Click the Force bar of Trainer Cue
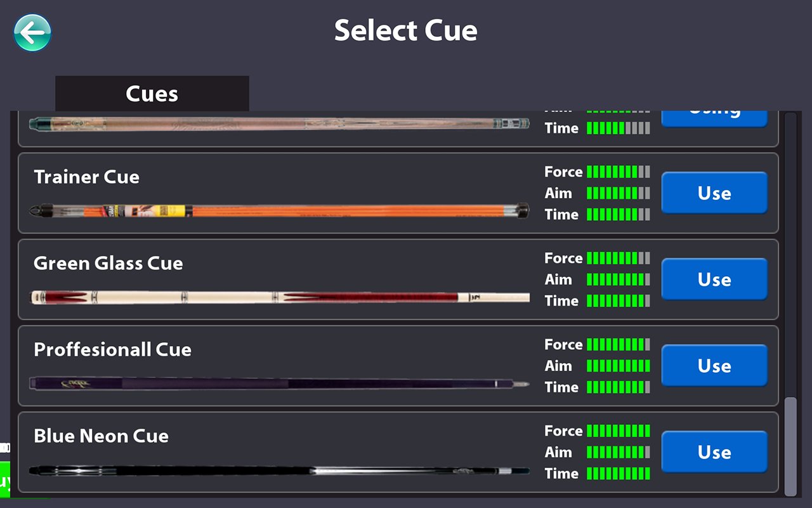This screenshot has width=812, height=508. click(618, 171)
